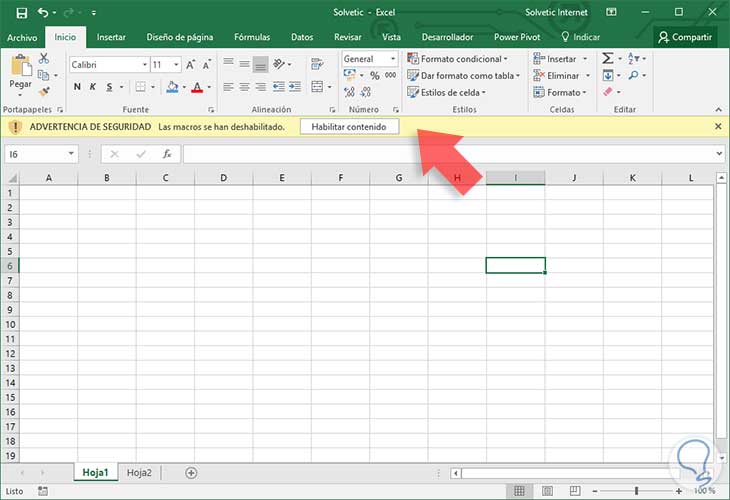Switch to the Fórmulas tab
The height and width of the screenshot is (500, 730).
[x=252, y=37]
